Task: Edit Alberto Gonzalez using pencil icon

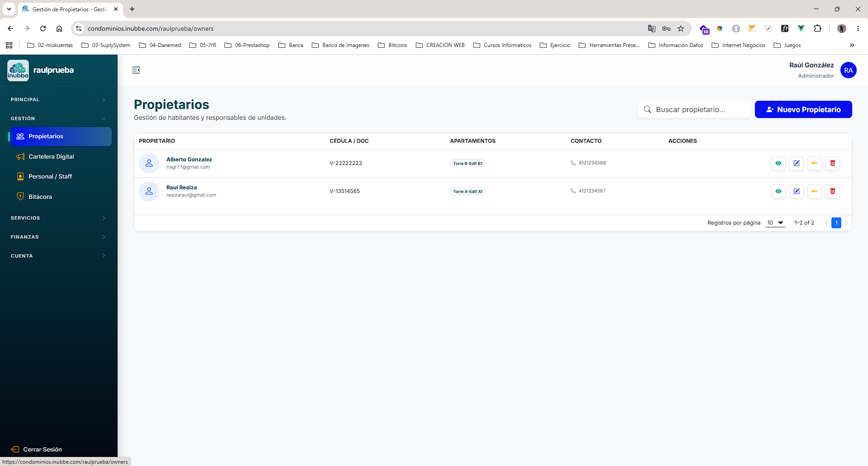Action: [796, 163]
